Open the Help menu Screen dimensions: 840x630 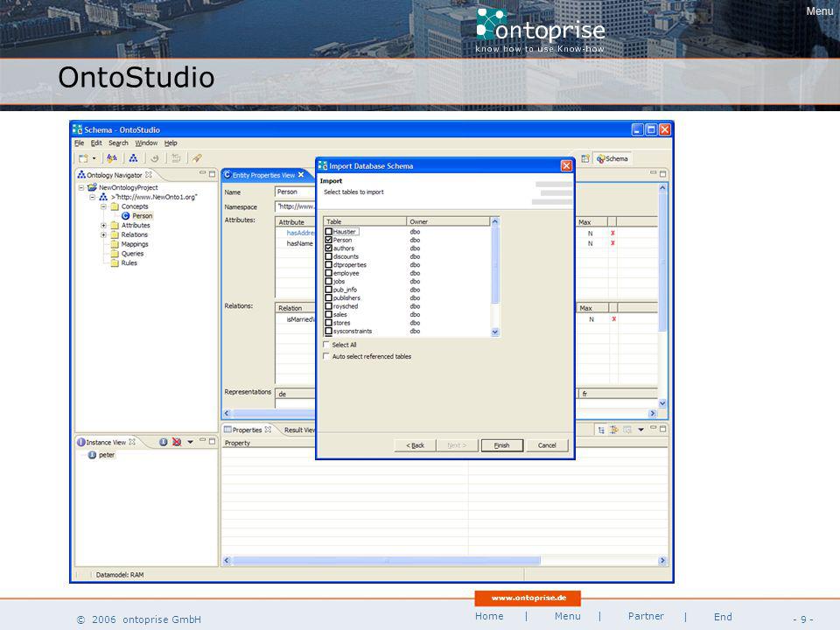(171, 143)
